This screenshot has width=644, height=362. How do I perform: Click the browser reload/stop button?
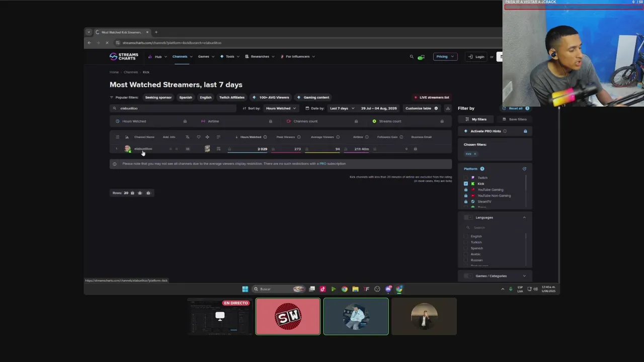click(x=107, y=43)
